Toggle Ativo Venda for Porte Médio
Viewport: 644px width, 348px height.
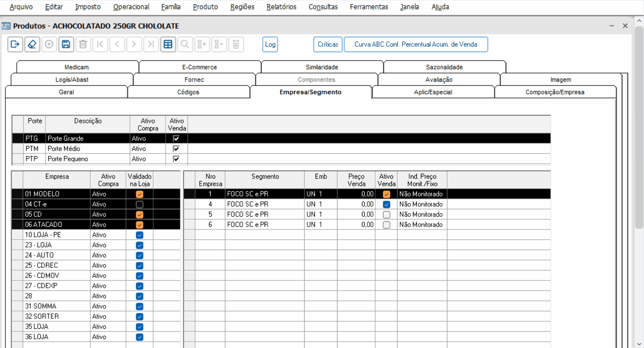click(x=176, y=149)
